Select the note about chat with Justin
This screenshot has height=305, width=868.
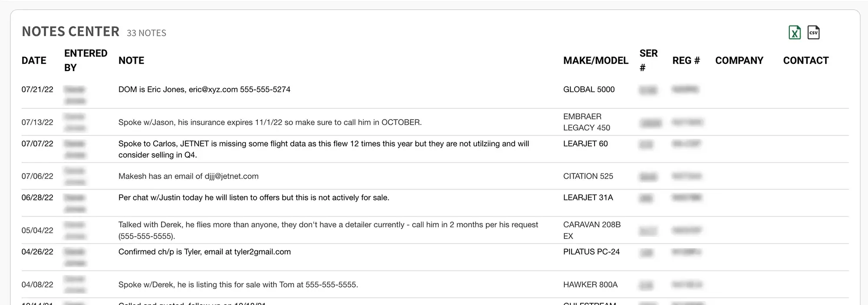pyautogui.click(x=253, y=197)
